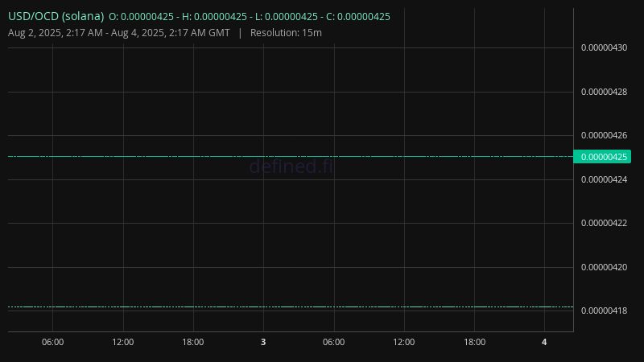Click the green 0.00000425 current price tag
Viewport: 644px width, 362px height.
[602, 157]
